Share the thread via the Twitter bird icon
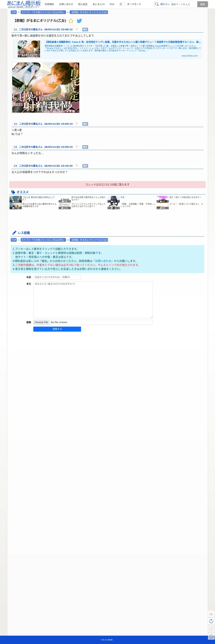Viewport: 215px width, 644px height. (x=79, y=21)
